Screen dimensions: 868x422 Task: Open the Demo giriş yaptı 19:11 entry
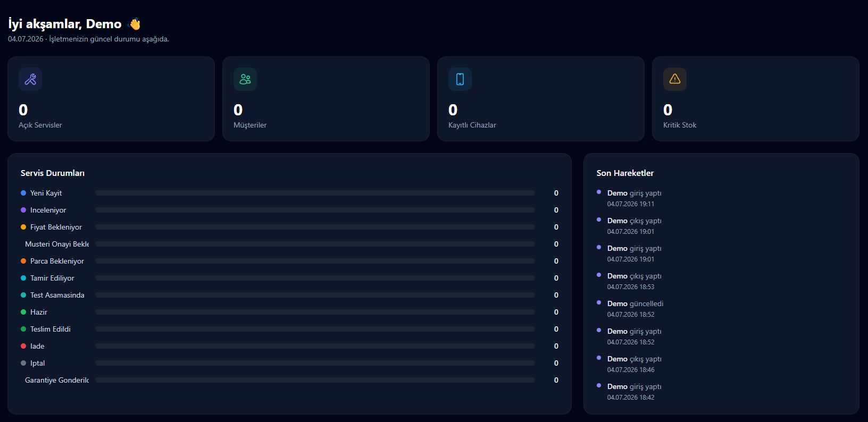pyautogui.click(x=635, y=198)
